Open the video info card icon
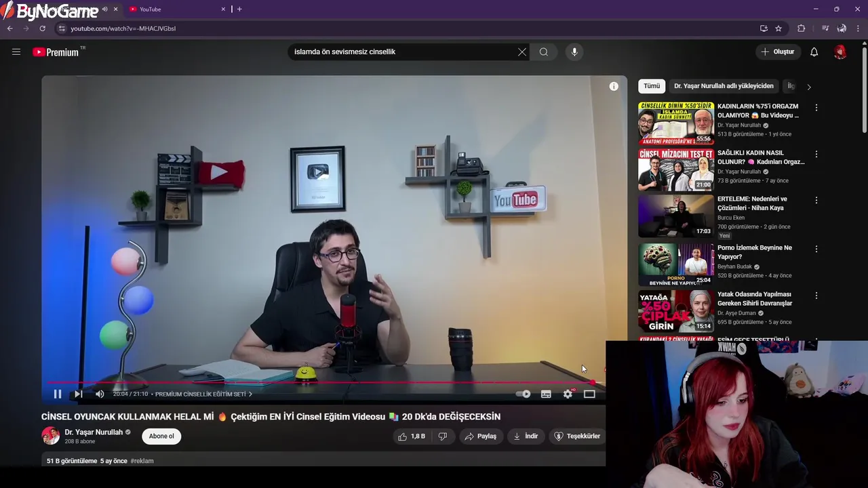The width and height of the screenshot is (868, 488). (x=614, y=86)
